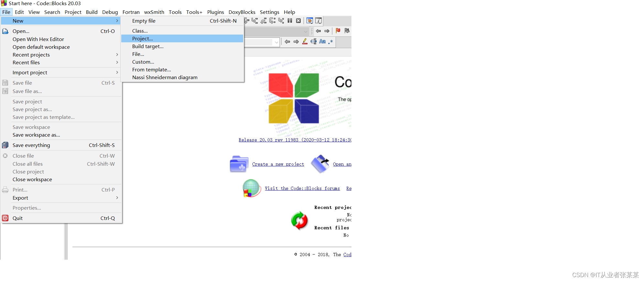Image resolution: width=644 pixels, height=281 pixels.
Task: Expand New submenu arrow
Action: pos(117,21)
